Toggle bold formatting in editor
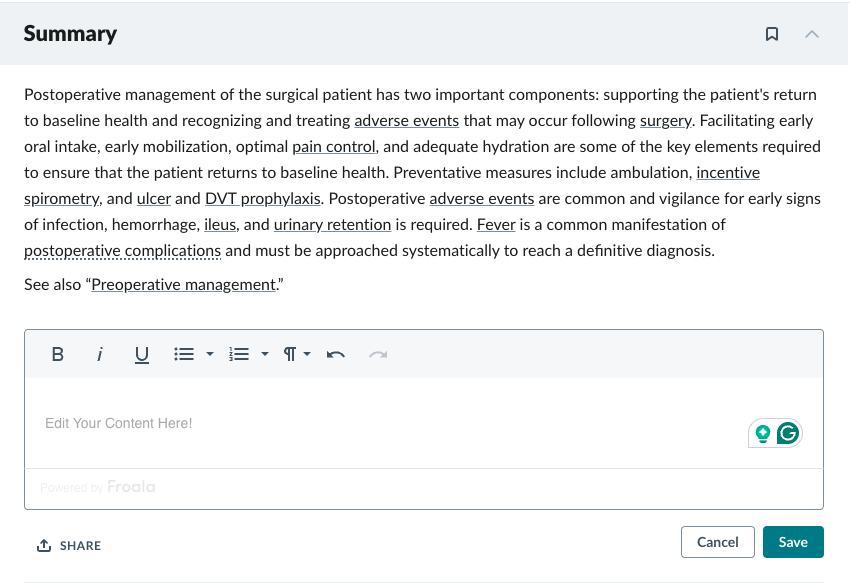850x584 pixels. pos(57,354)
